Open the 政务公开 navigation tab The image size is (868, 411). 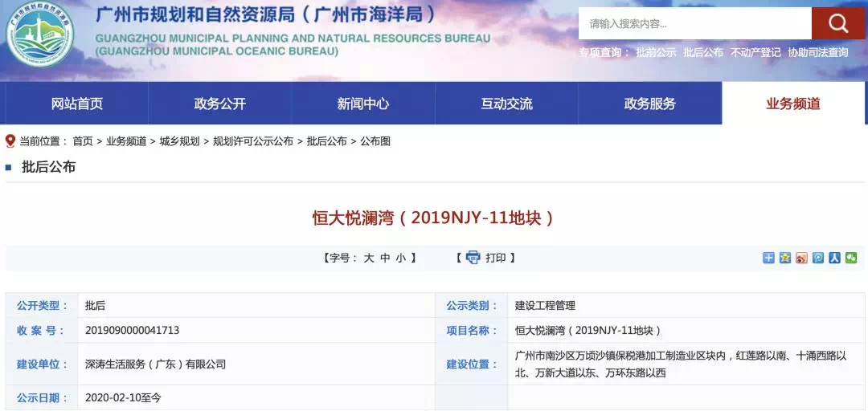click(x=219, y=104)
